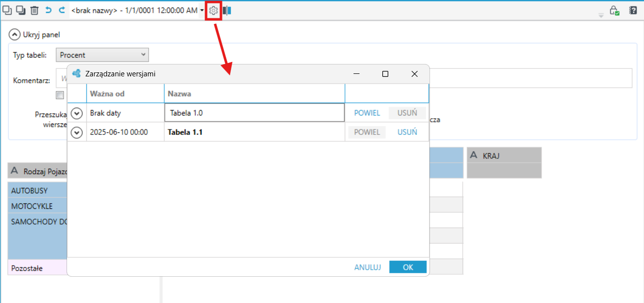Open version management via the gear icon
The height and width of the screenshot is (303, 644).
click(214, 10)
